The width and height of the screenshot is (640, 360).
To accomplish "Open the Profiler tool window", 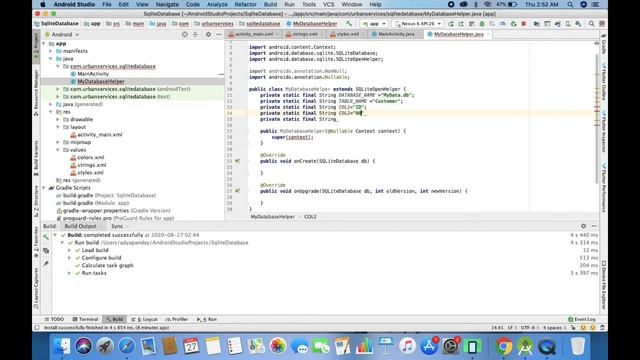I will [x=177, y=319].
